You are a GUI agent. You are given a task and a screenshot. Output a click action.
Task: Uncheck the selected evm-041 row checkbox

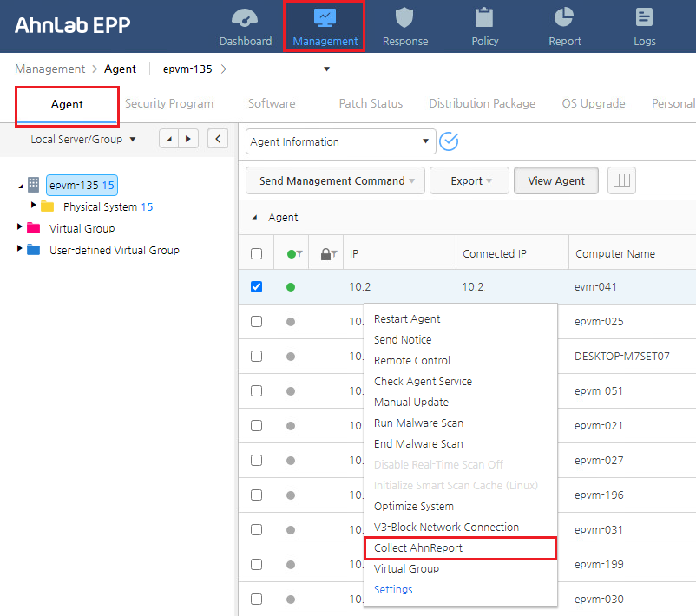256,286
